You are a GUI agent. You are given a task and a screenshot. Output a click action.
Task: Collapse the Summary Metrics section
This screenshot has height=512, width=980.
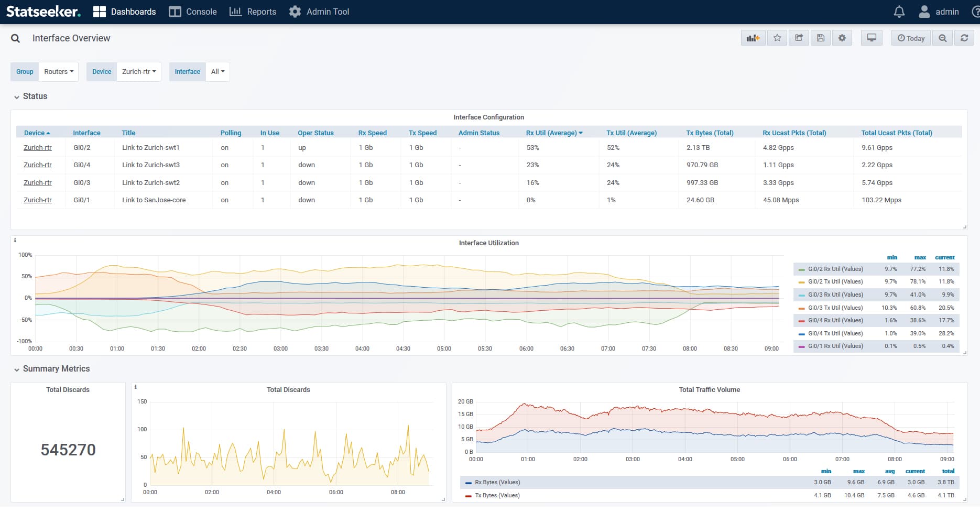point(56,369)
